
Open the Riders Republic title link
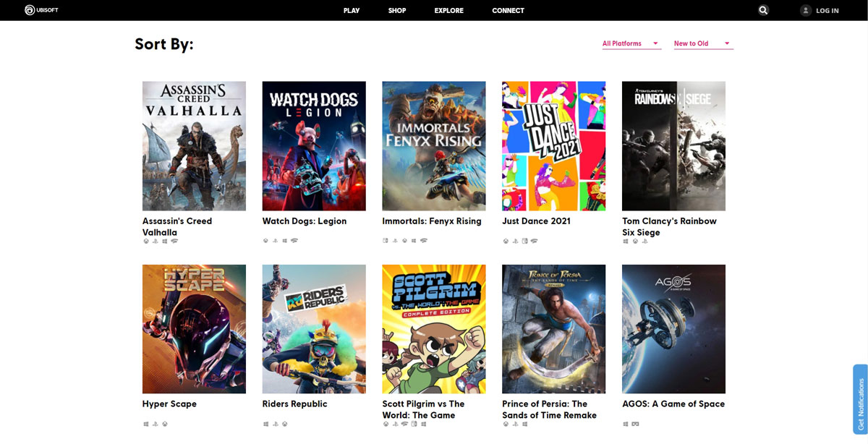point(295,404)
